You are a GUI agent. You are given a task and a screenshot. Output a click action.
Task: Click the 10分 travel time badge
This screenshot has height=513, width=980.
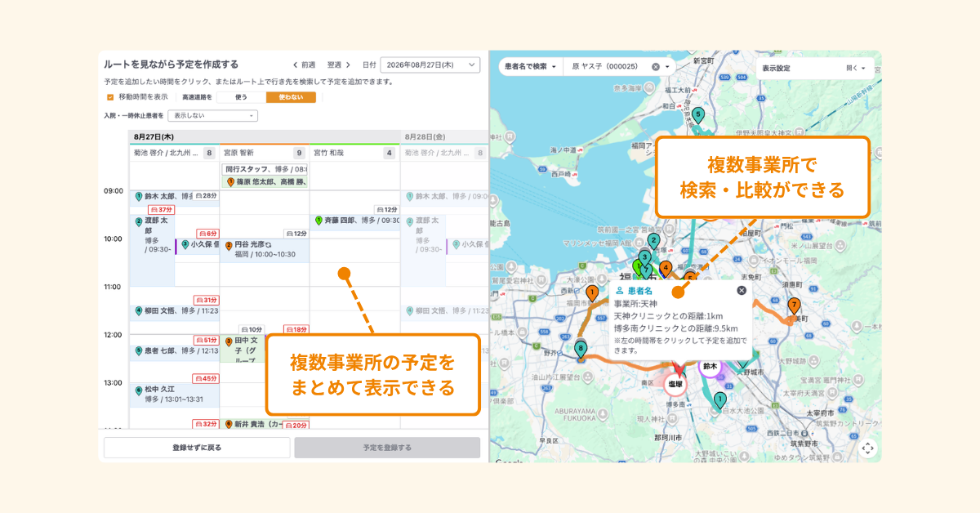click(x=252, y=329)
